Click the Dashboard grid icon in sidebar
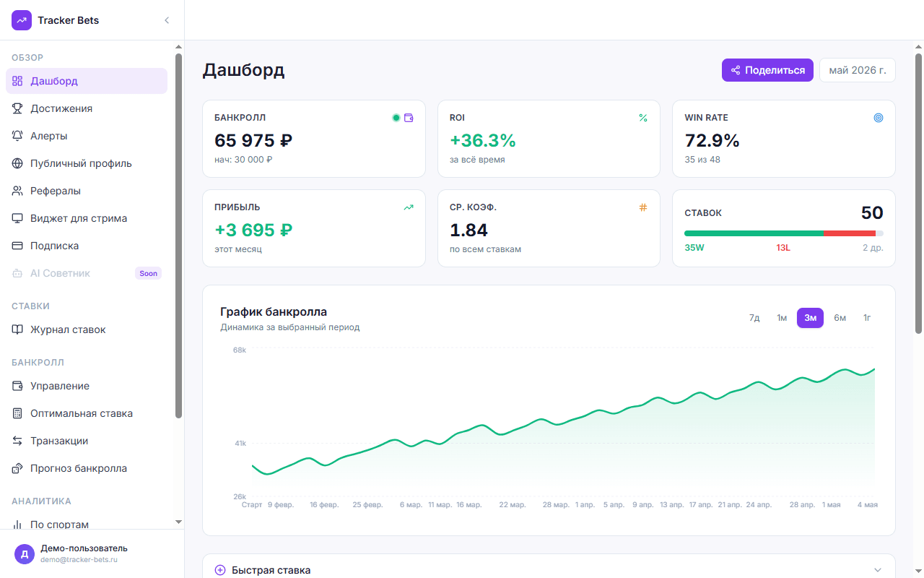The image size is (924, 578). click(x=17, y=81)
